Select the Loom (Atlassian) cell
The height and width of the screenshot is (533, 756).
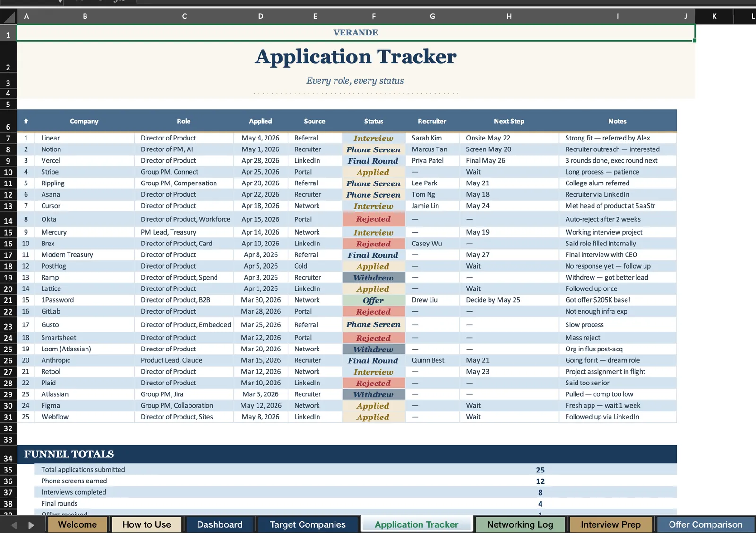[85, 349]
